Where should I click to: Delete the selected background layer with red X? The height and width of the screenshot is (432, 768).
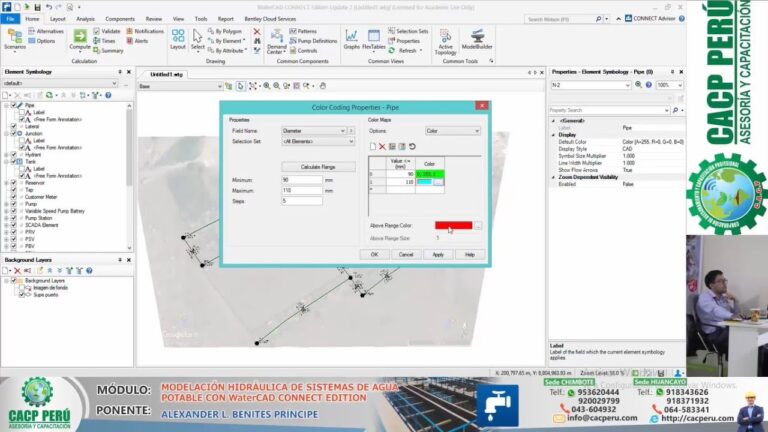click(x=17, y=270)
